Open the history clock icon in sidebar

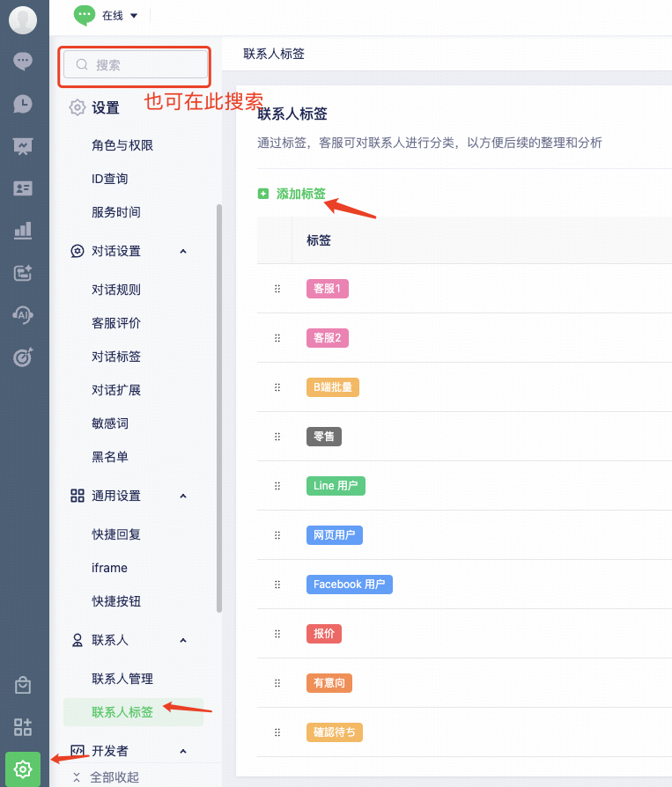pos(23,104)
